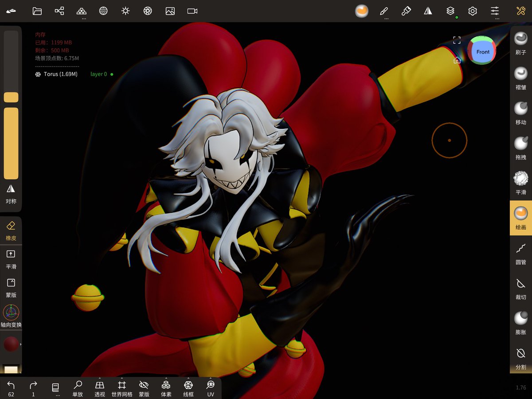Select the 分割 split tool
This screenshot has height=399, width=532.
pyautogui.click(x=521, y=358)
